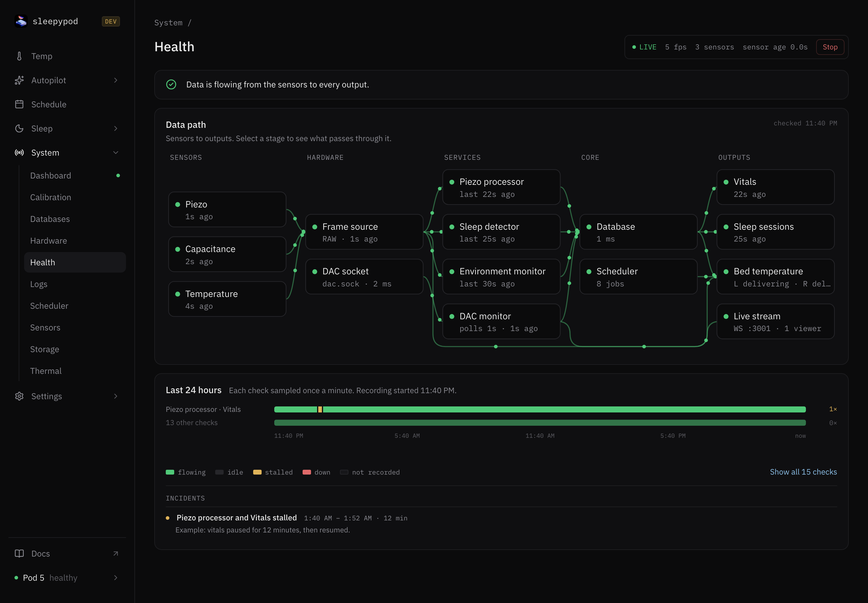
Task: Open the Databases page
Action: [75, 219]
